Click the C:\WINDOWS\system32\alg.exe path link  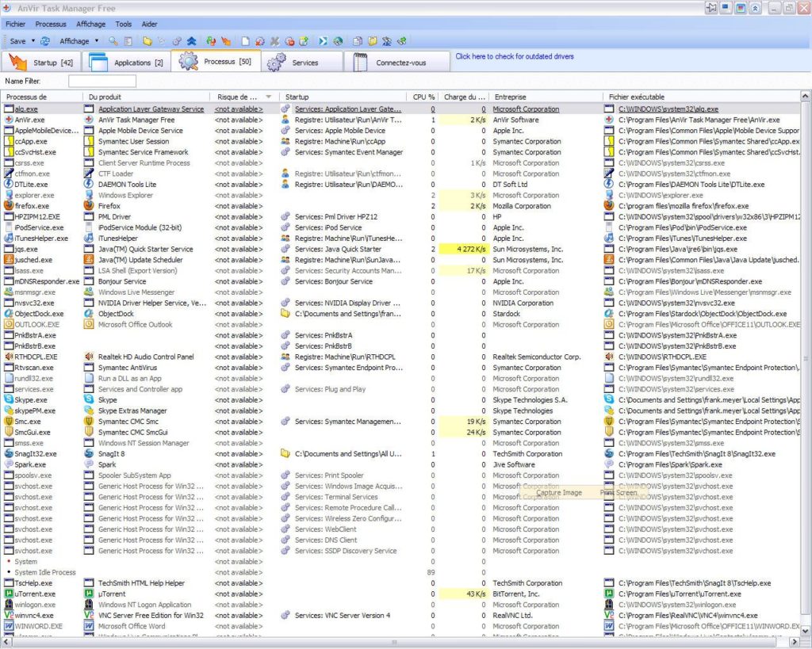pos(668,109)
